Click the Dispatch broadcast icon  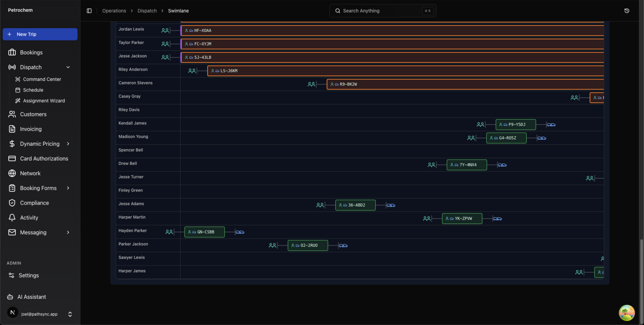coord(12,67)
